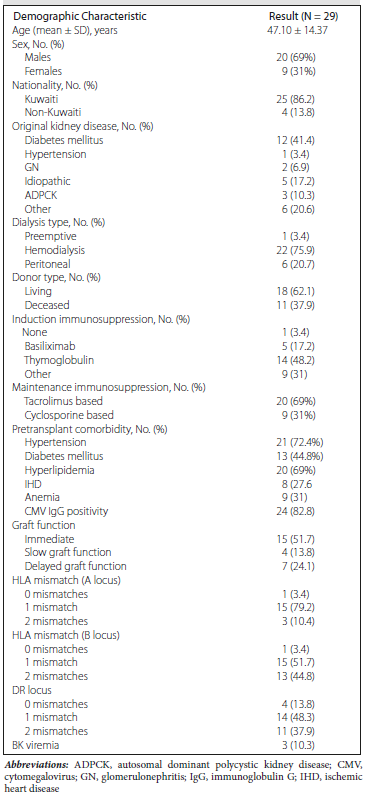366x796 pixels.
Task: Select the Tacrolimus based row
Action: [183, 401]
